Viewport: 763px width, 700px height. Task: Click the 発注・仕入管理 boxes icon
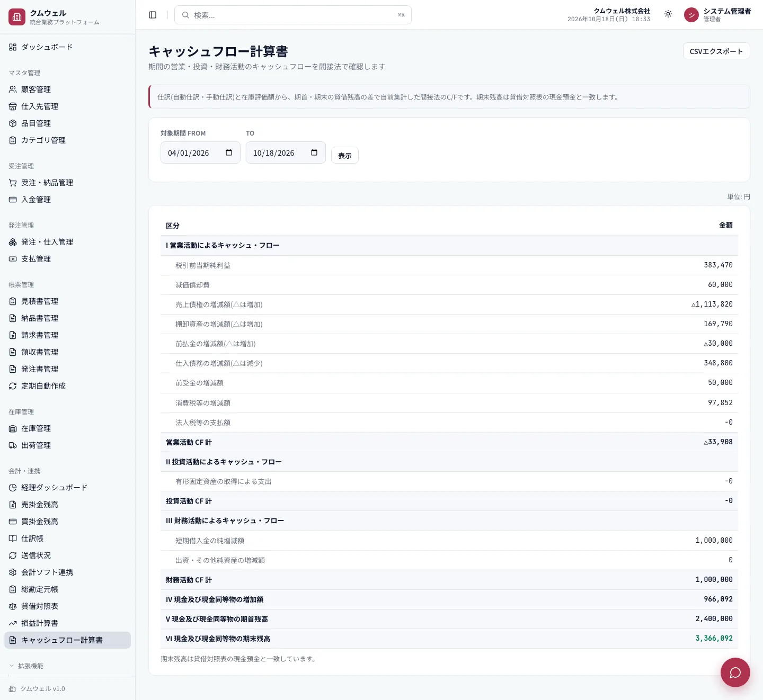point(13,242)
